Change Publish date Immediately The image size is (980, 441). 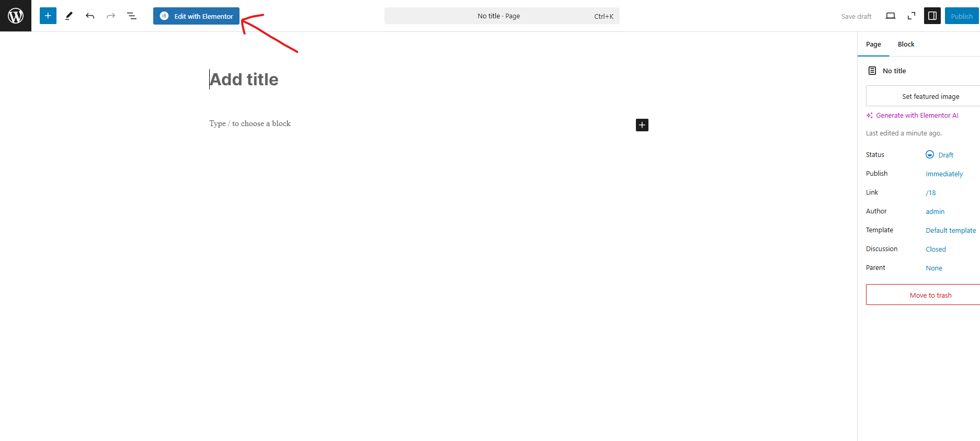(x=944, y=174)
